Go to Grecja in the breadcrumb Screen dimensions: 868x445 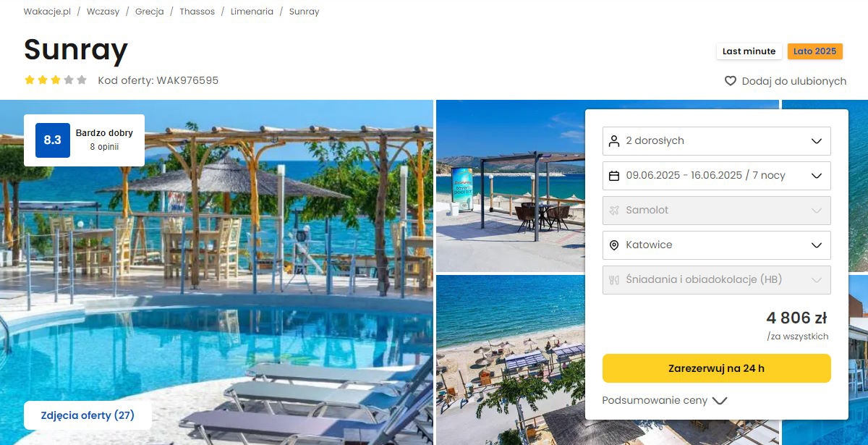(149, 12)
